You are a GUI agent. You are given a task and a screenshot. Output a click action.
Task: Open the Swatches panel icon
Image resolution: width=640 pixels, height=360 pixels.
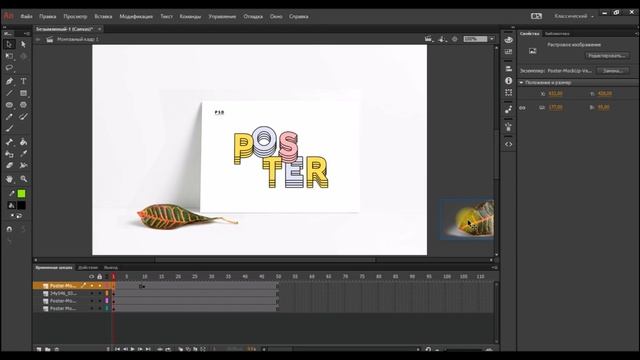click(x=508, y=52)
